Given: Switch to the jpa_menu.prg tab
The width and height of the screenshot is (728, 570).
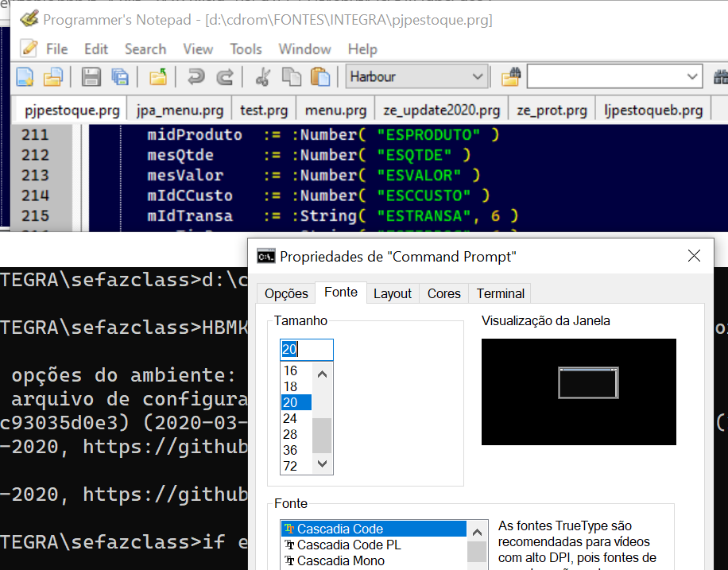Looking at the screenshot, I should (180, 110).
